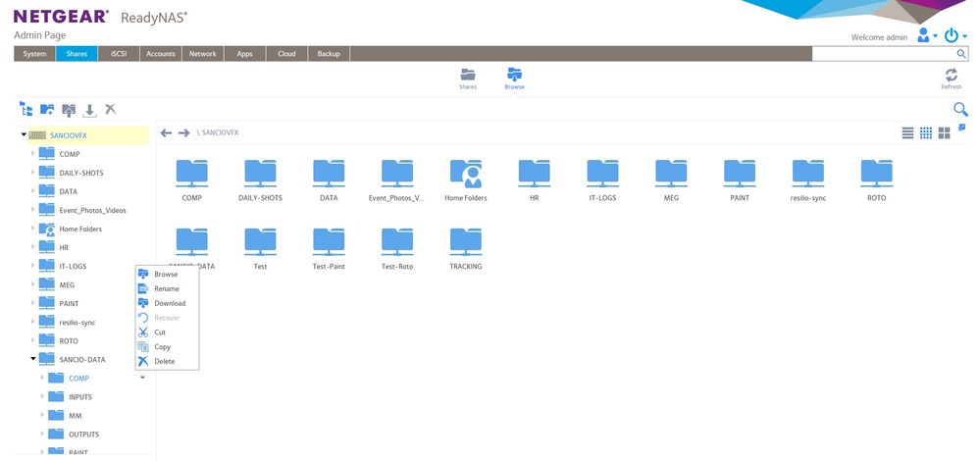
Task: Collapse the SANCIO-DATA tree node
Action: click(x=32, y=359)
